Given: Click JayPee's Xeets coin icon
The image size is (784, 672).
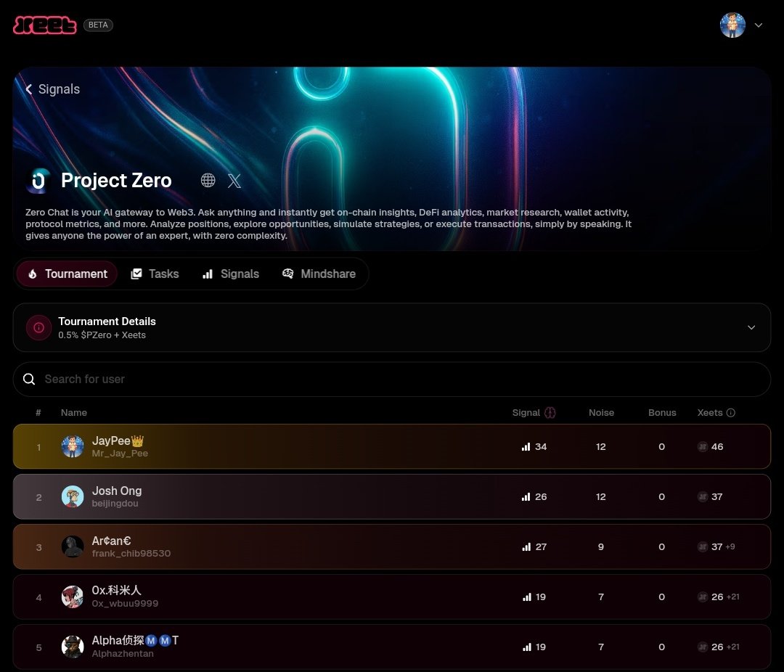Looking at the screenshot, I should coord(703,446).
